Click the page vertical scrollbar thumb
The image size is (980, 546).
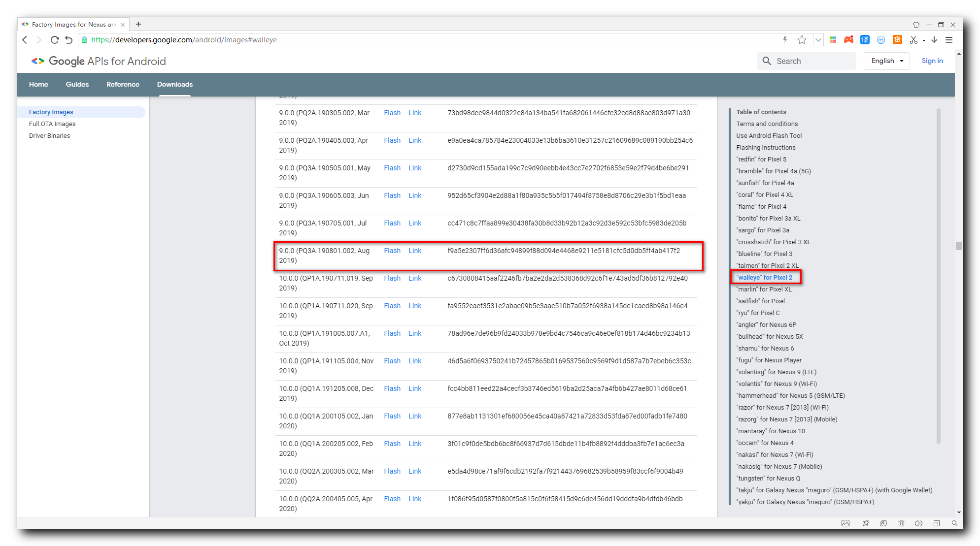tap(958, 246)
